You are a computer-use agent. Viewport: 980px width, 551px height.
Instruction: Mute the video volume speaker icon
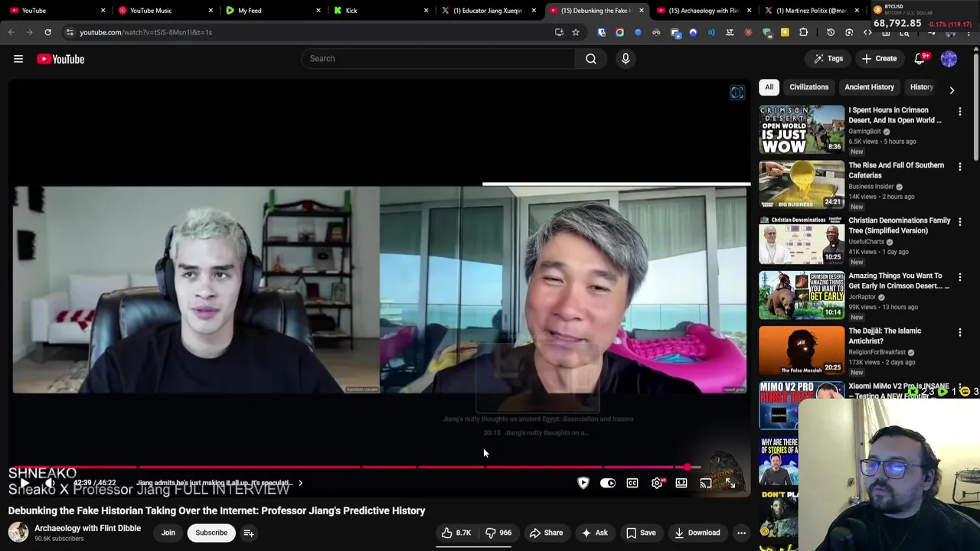[50, 484]
